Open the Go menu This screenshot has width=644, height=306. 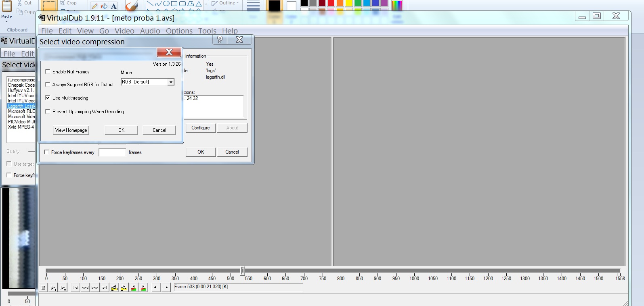click(x=104, y=31)
